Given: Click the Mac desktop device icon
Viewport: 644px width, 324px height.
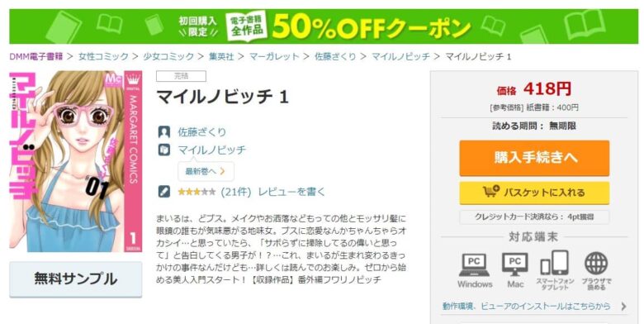Looking at the screenshot, I should pos(515,265).
